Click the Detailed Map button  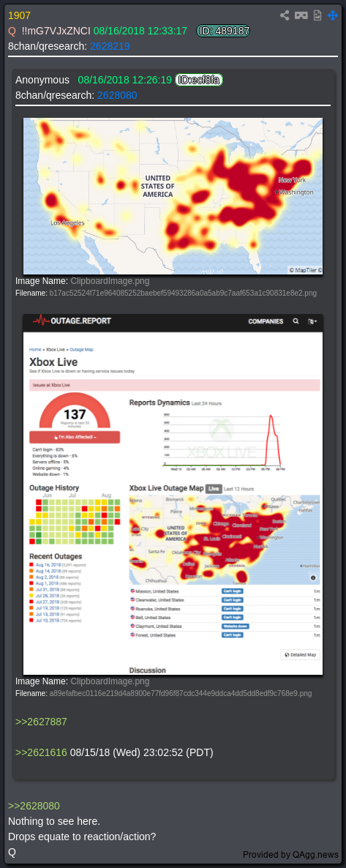pyautogui.click(x=301, y=654)
